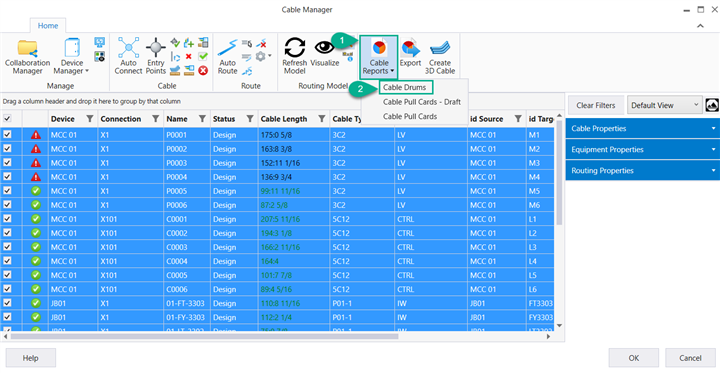
Task: Click the Help button
Action: 31,358
